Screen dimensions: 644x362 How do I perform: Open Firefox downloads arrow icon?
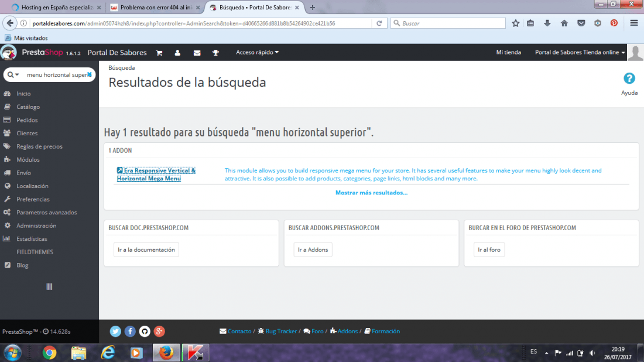click(547, 23)
